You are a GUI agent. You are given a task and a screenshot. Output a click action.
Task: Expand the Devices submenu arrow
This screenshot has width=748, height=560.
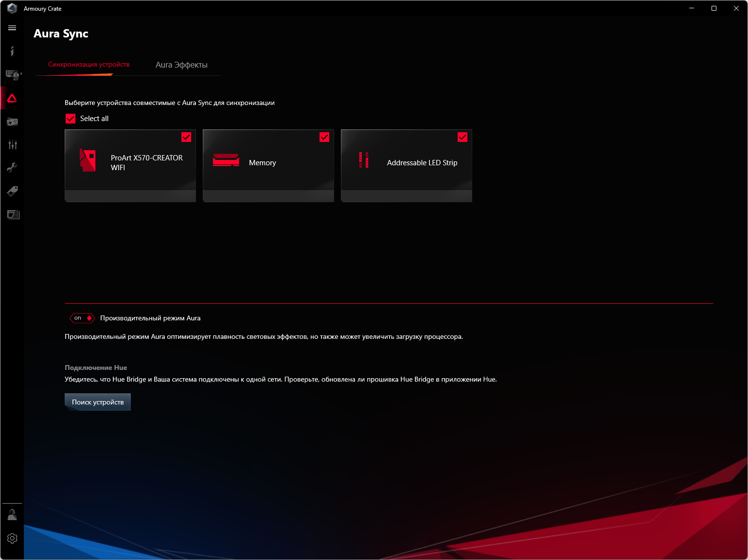(x=21, y=74)
